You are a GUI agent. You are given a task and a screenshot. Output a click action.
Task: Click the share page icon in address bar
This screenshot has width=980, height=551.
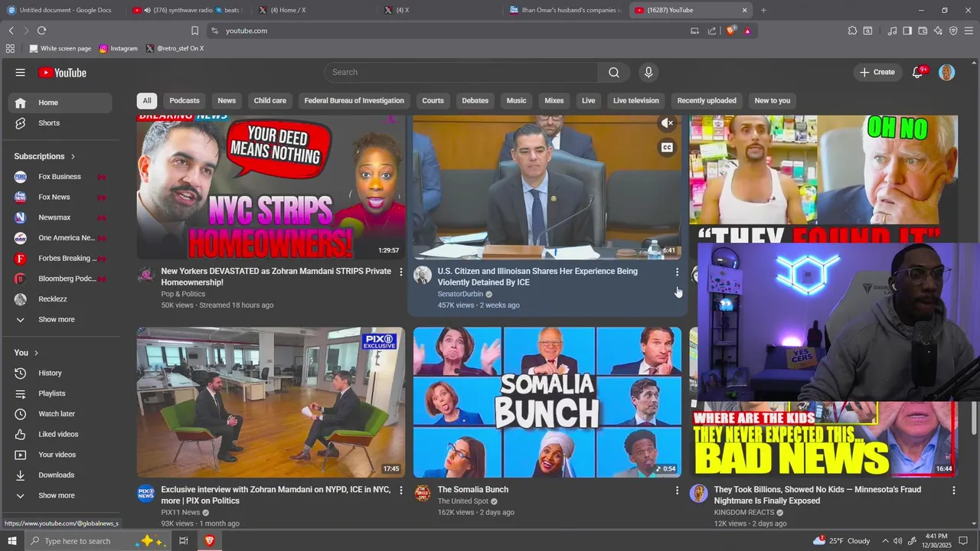pyautogui.click(x=712, y=31)
